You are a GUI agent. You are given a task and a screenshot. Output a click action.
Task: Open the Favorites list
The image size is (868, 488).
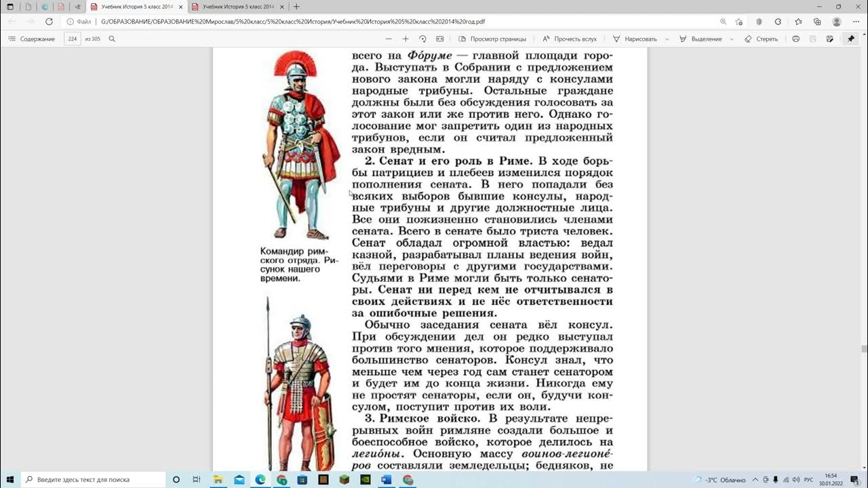[x=798, y=22]
